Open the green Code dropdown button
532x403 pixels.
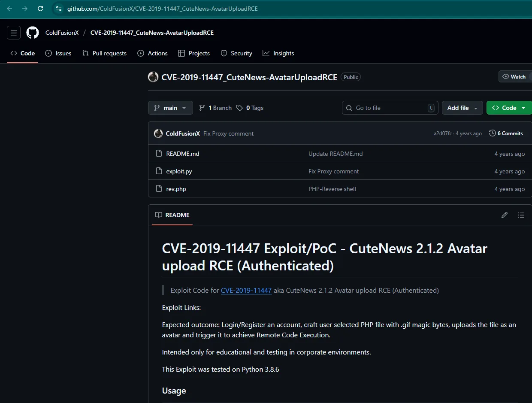509,108
